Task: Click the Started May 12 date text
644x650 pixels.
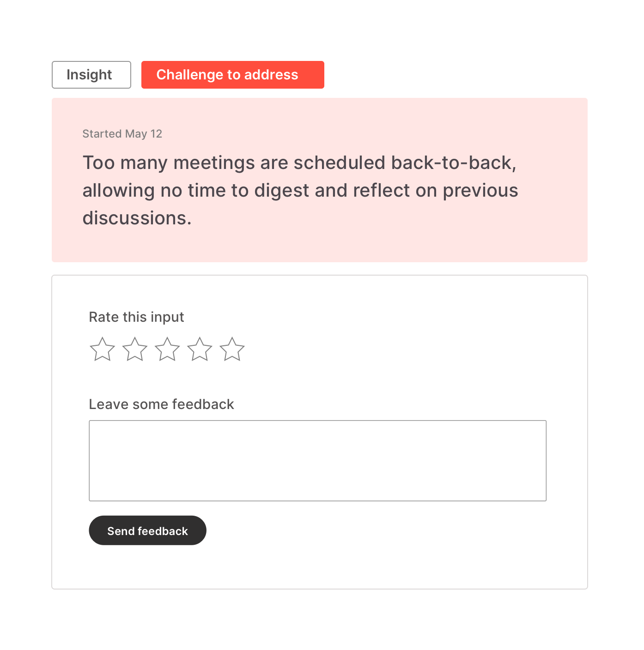Action: pos(122,134)
